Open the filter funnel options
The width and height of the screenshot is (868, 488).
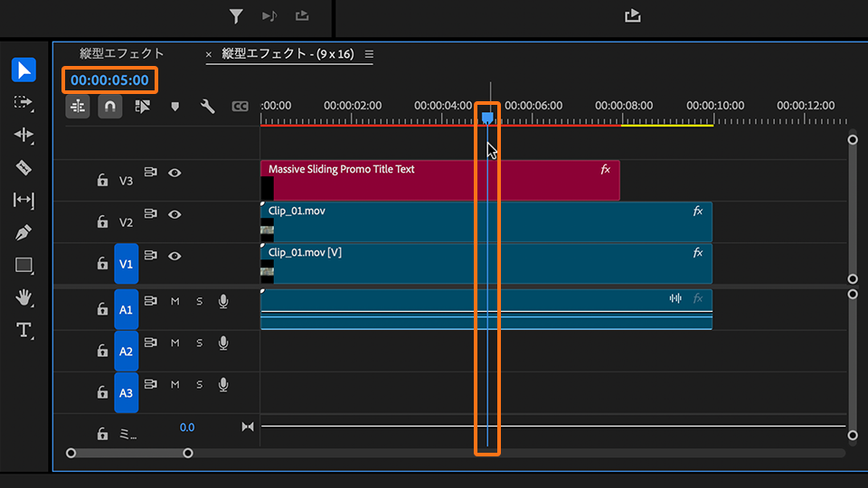pyautogui.click(x=236, y=15)
